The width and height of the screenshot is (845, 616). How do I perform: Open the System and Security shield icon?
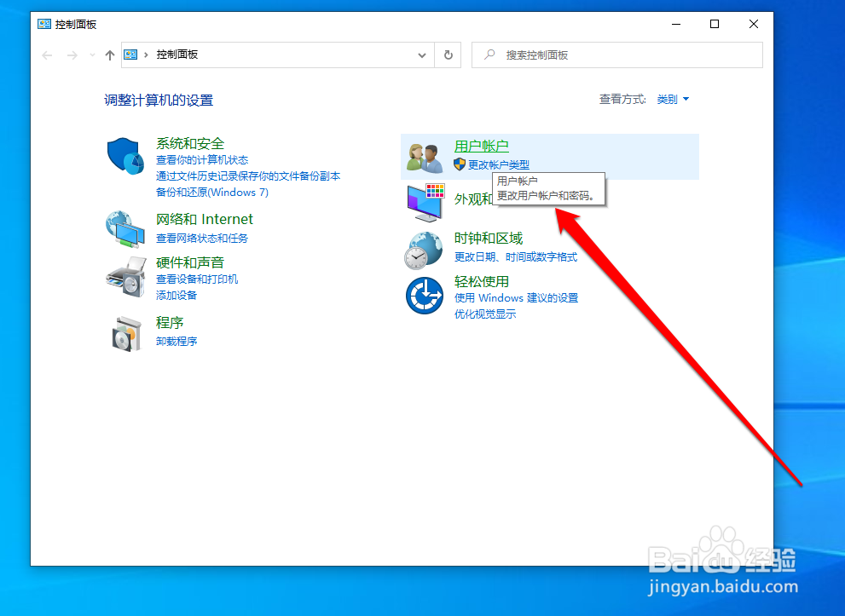125,156
